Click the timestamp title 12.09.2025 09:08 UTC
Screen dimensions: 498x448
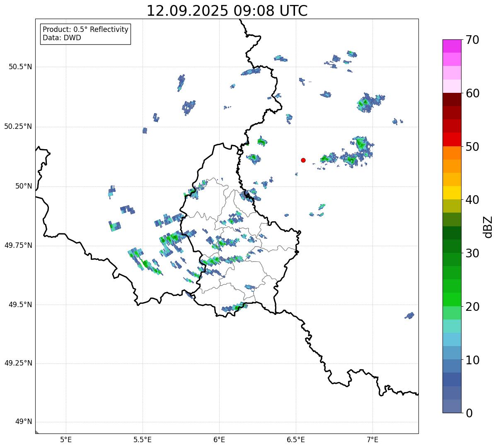pos(227,11)
